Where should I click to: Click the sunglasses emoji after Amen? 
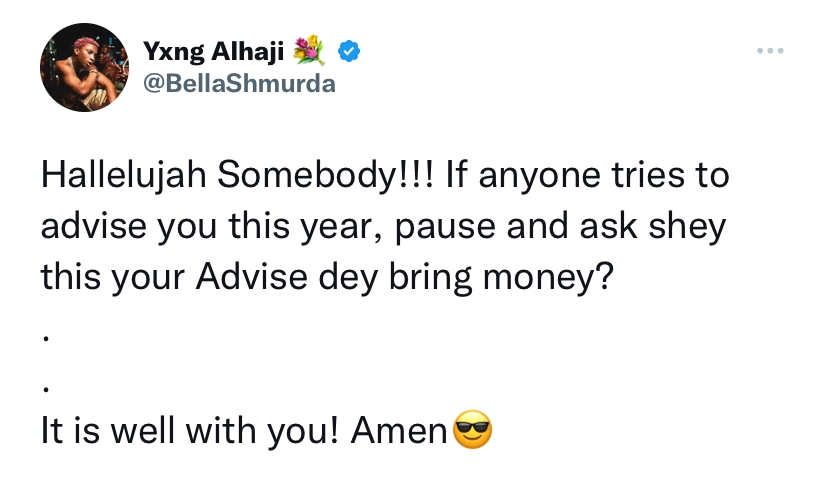tap(473, 429)
